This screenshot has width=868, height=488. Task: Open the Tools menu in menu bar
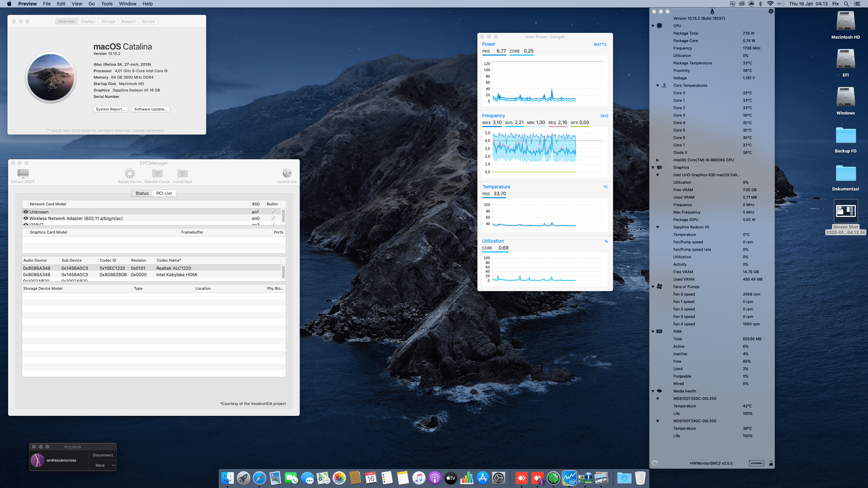(107, 4)
